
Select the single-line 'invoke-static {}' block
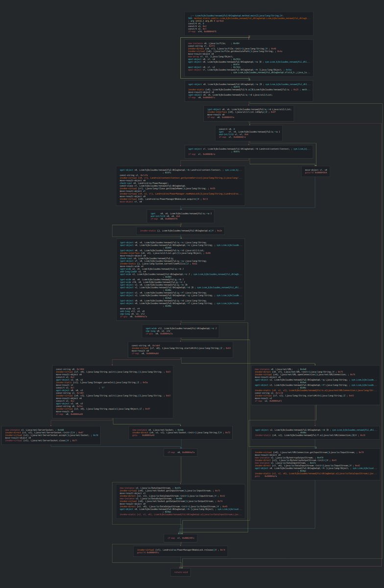click(181, 230)
